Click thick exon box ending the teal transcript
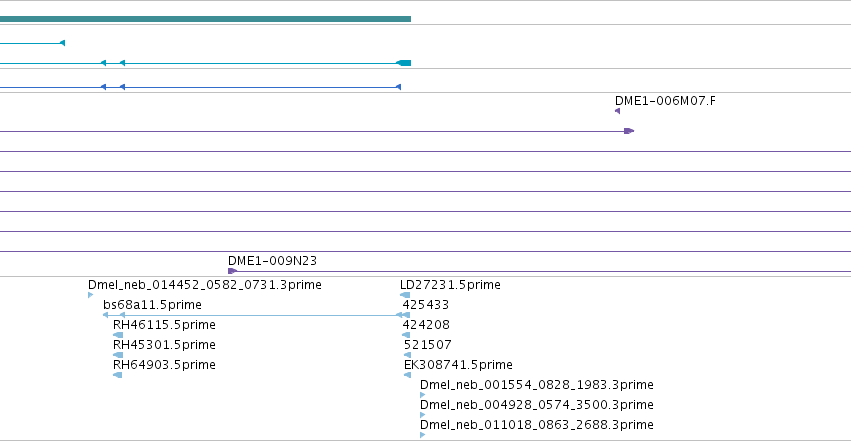 click(x=404, y=63)
